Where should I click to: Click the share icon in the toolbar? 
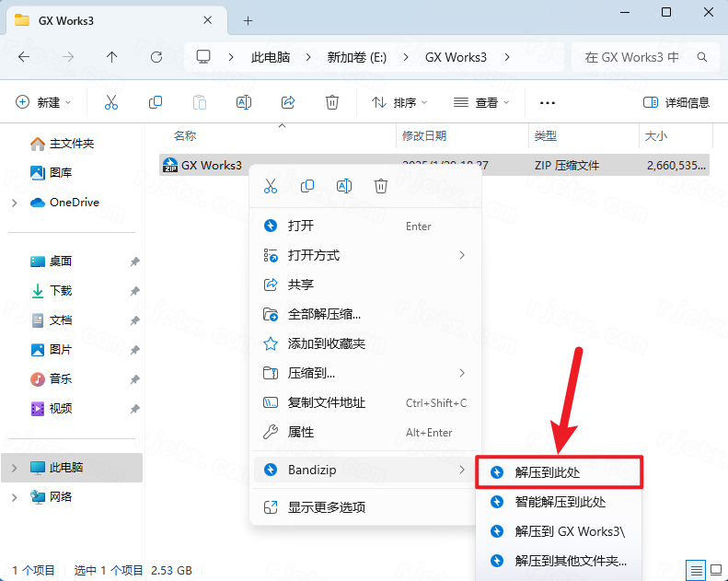point(288,102)
